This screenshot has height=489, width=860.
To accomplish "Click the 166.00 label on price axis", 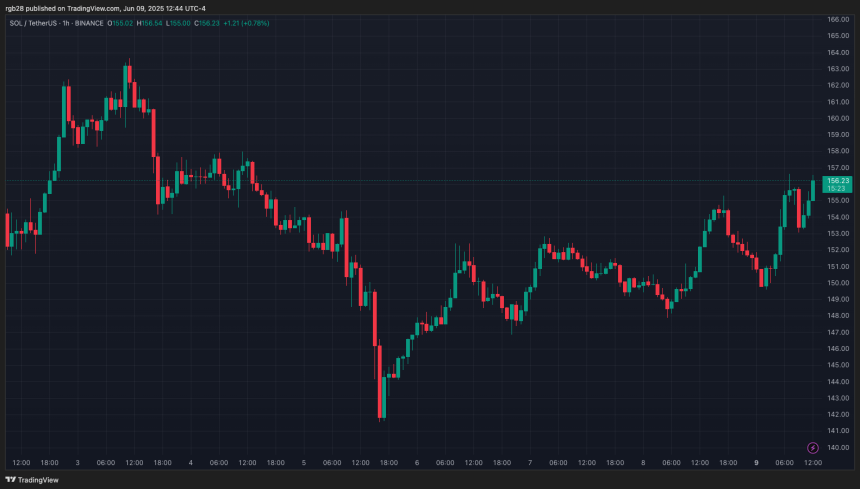I will (837, 19).
